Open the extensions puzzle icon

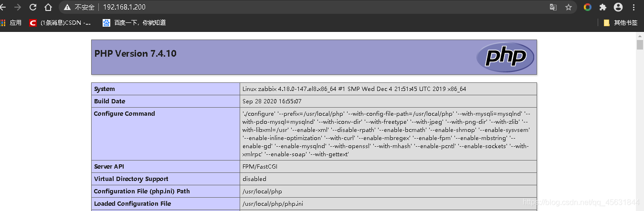click(603, 7)
